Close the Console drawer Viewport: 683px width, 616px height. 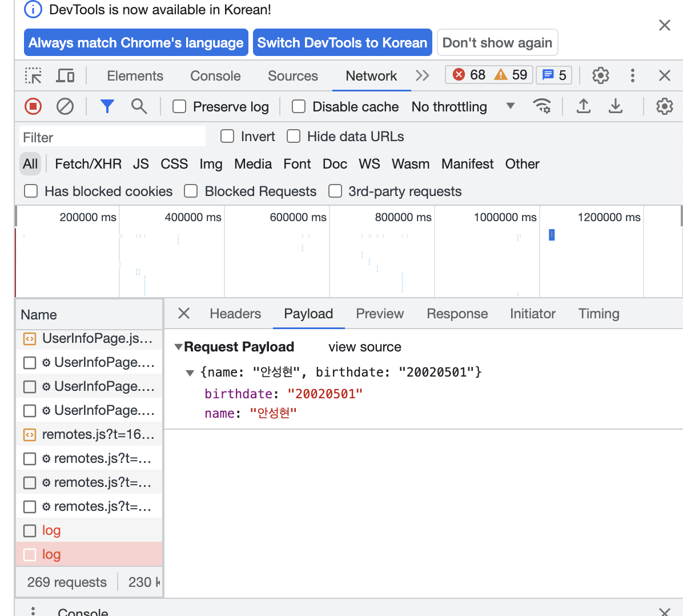point(664,611)
